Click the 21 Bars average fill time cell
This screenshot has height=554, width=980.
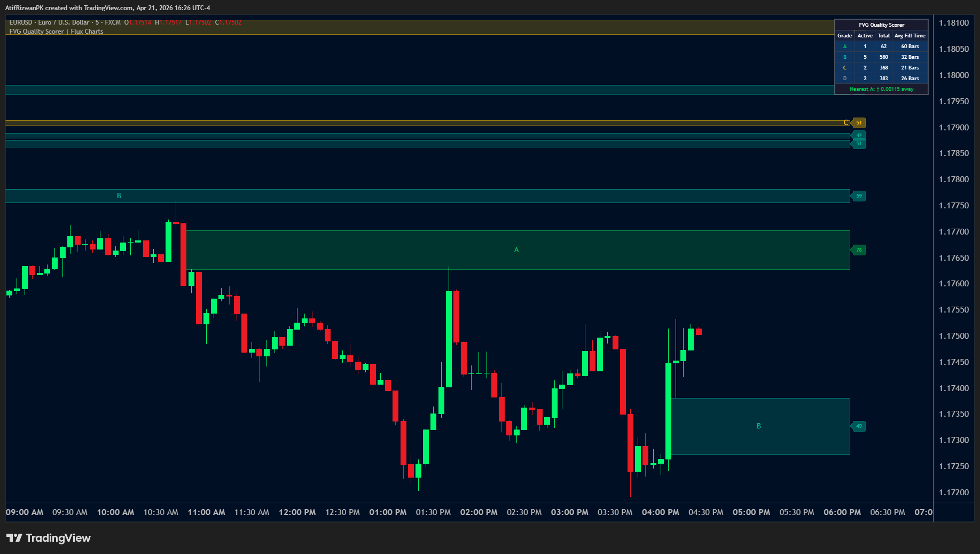click(910, 68)
